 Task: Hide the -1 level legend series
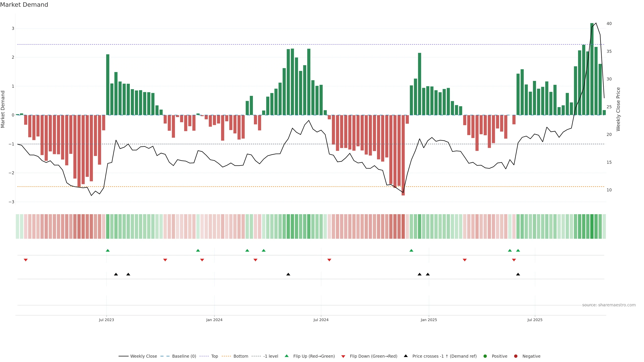click(x=271, y=356)
